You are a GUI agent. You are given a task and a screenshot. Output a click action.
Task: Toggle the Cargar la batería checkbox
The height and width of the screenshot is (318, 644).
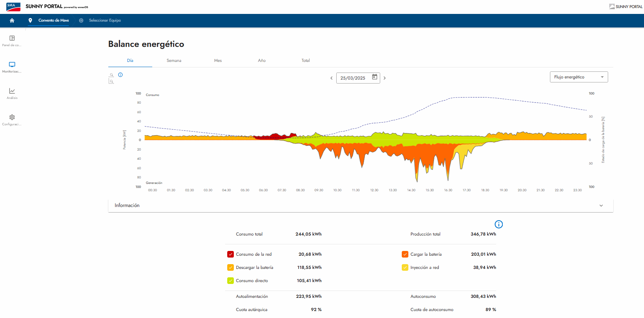click(405, 254)
